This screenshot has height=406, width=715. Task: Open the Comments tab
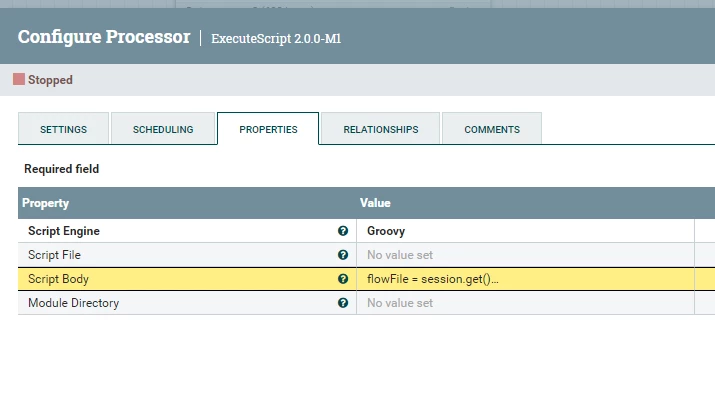coord(492,129)
